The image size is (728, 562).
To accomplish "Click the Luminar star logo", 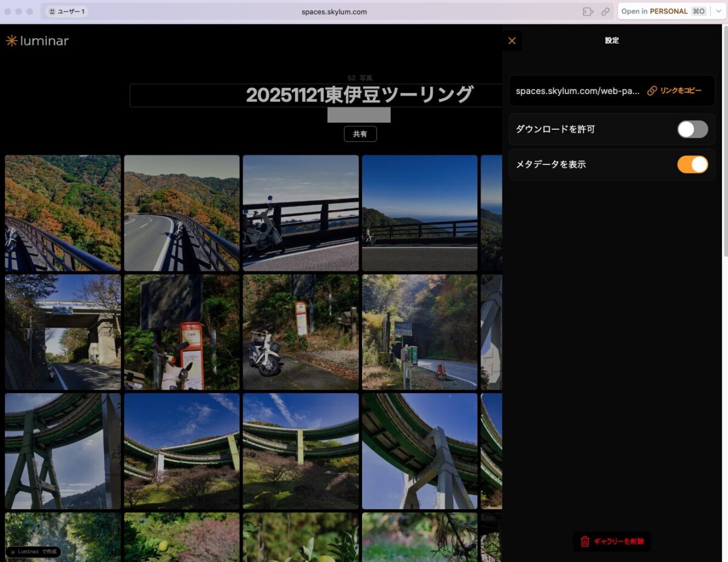I will click(x=12, y=41).
